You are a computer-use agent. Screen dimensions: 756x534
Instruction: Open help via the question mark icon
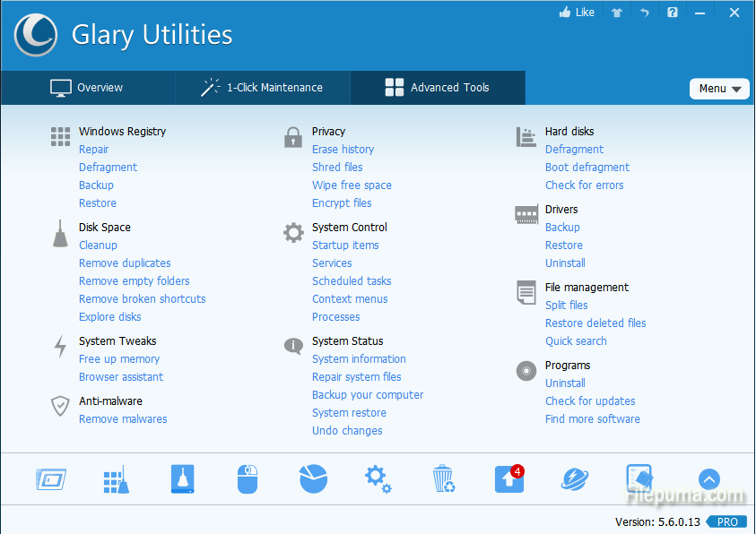(673, 13)
